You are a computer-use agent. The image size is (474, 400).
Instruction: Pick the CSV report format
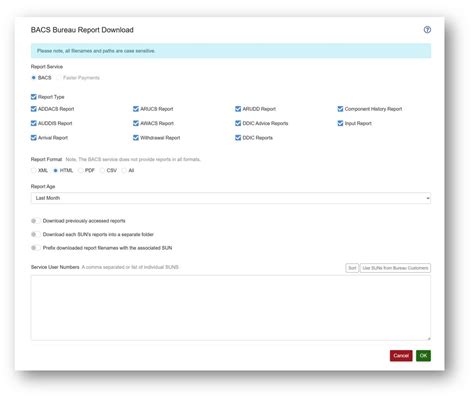102,170
